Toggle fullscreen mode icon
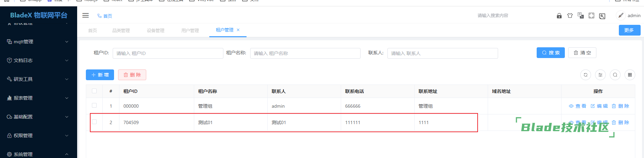 pos(591,16)
